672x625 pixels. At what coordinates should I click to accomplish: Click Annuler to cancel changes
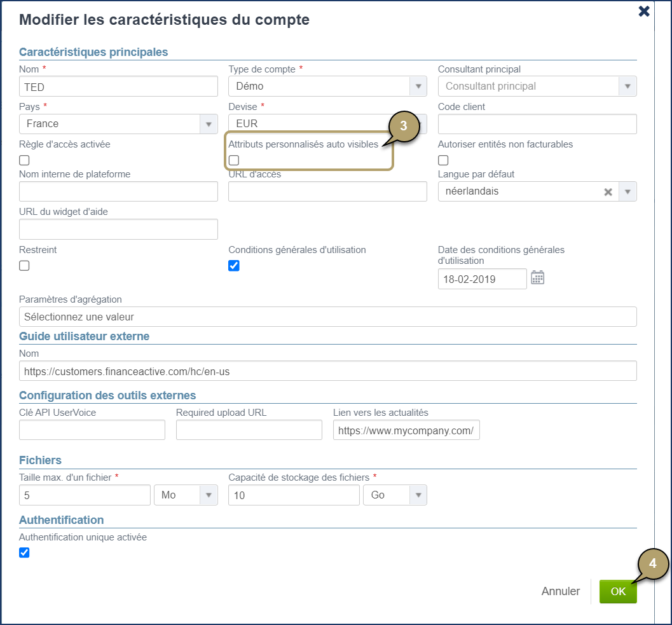pyautogui.click(x=560, y=591)
